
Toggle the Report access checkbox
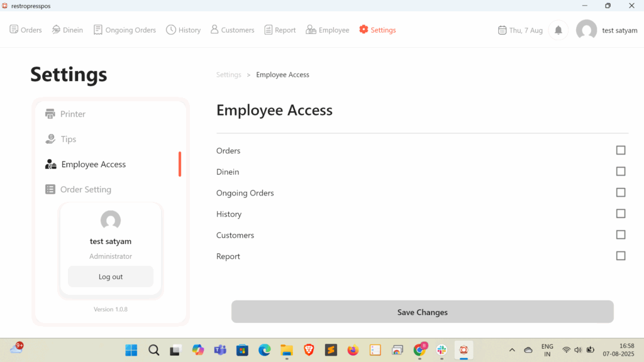click(x=621, y=256)
